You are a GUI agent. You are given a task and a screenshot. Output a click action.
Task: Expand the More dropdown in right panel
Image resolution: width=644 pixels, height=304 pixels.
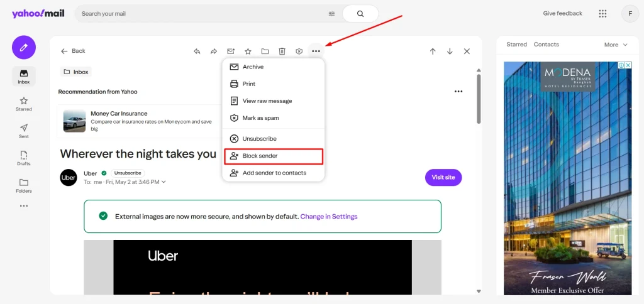[x=616, y=45]
